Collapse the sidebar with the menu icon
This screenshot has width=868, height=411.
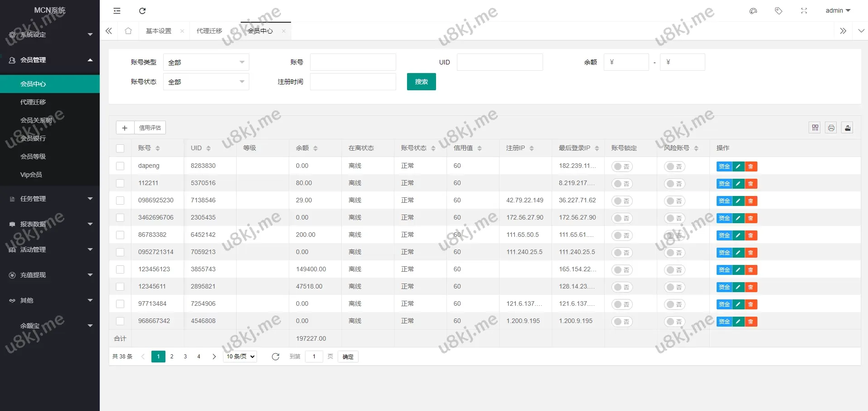pyautogui.click(x=117, y=11)
